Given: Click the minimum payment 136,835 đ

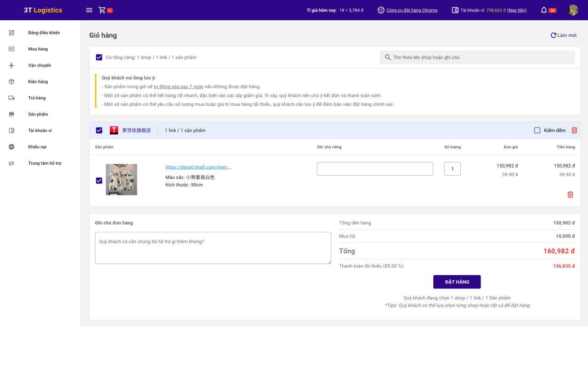Looking at the screenshot, I should (564, 266).
